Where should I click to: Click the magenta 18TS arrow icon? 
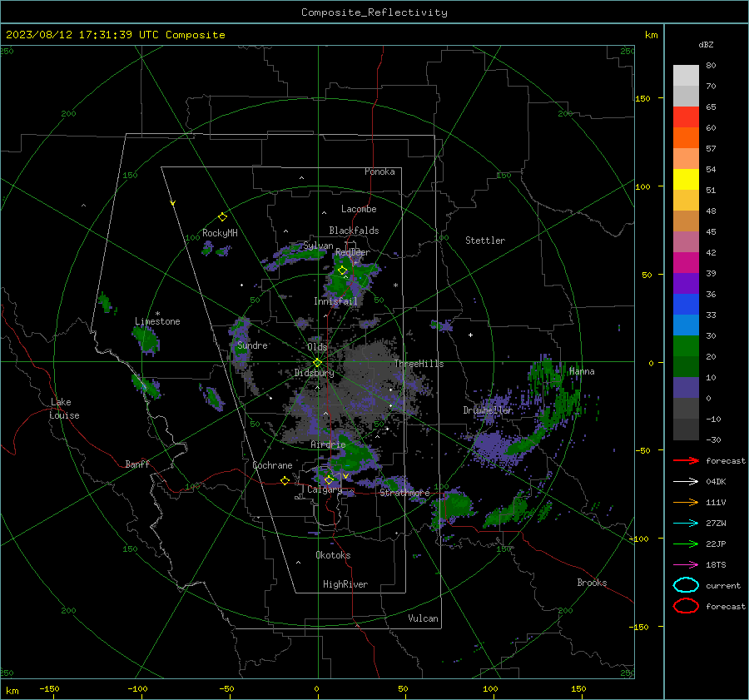coord(686,565)
